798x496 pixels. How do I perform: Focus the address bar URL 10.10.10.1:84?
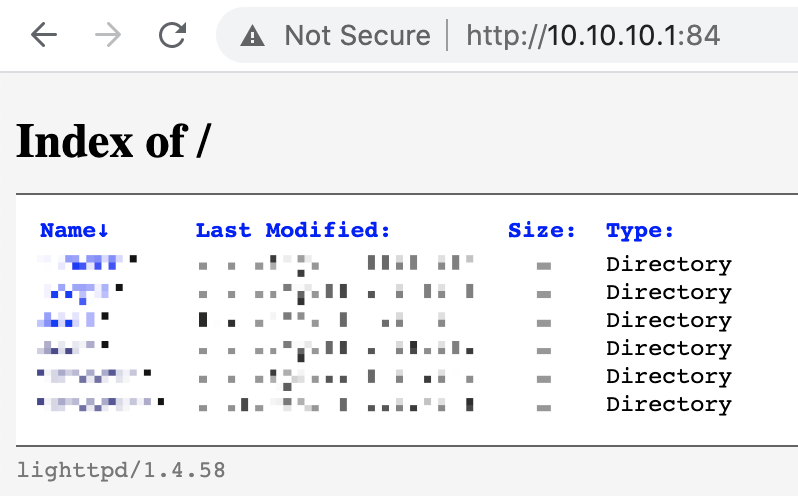[593, 36]
